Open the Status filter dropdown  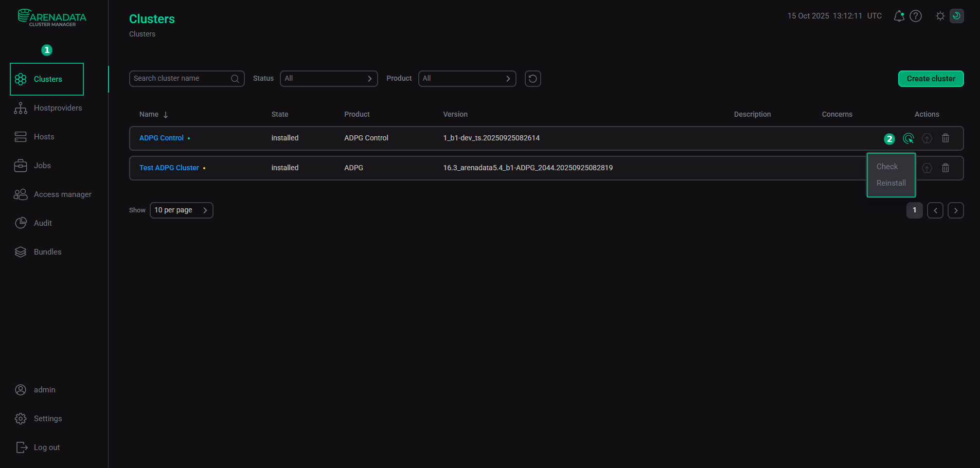[329, 78]
